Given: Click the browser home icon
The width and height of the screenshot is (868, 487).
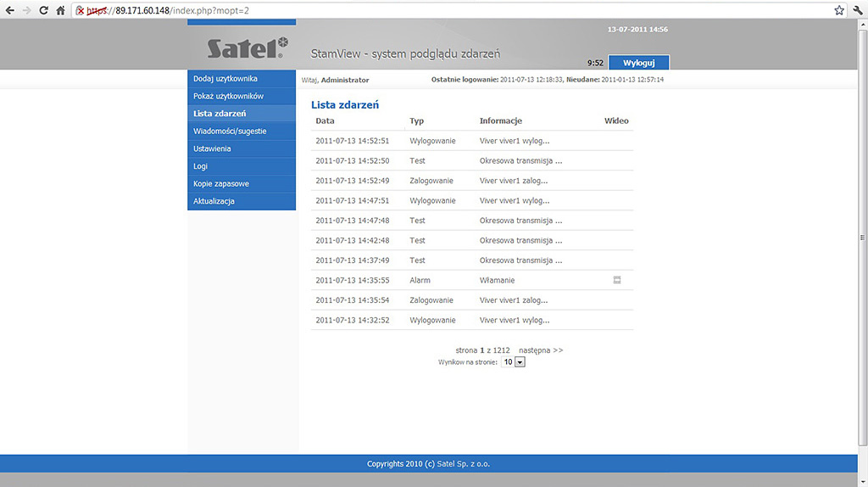Looking at the screenshot, I should [x=60, y=10].
